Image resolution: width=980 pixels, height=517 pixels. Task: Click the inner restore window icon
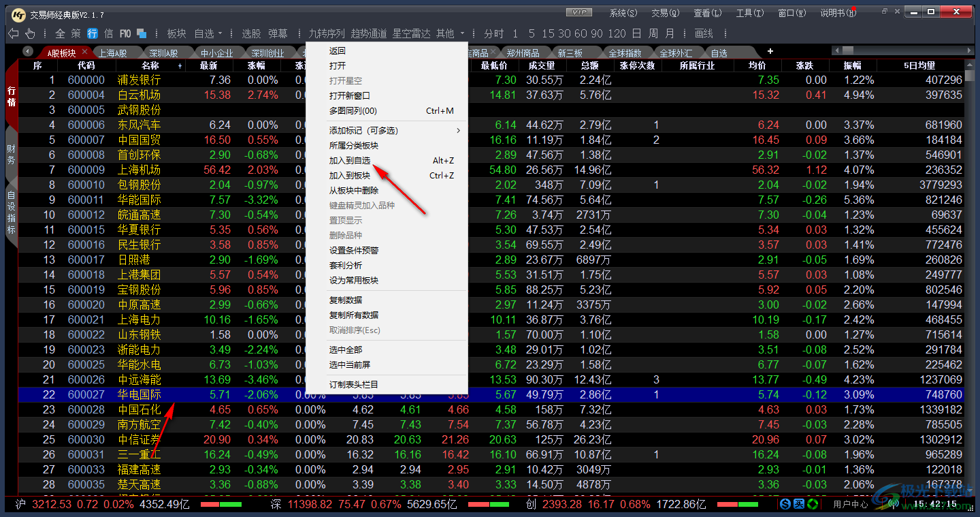pyautogui.click(x=885, y=12)
